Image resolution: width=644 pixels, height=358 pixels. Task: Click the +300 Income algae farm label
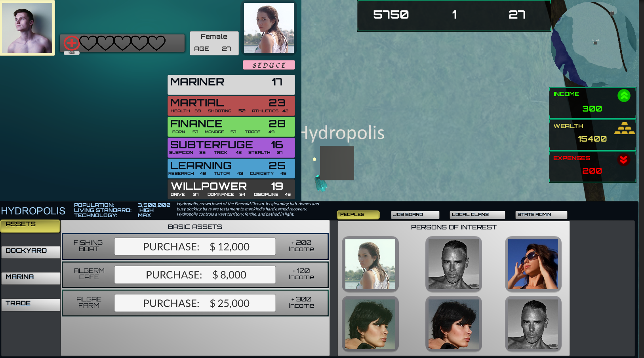[301, 303]
